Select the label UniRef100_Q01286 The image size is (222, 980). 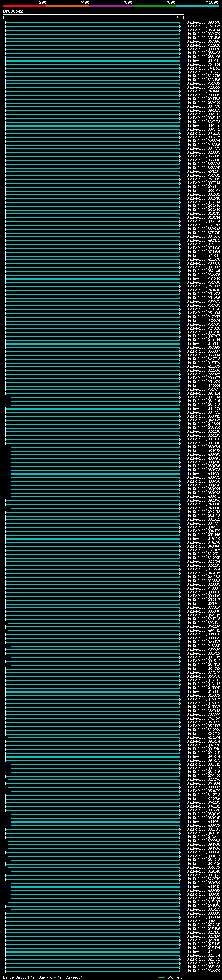(x=203, y=332)
